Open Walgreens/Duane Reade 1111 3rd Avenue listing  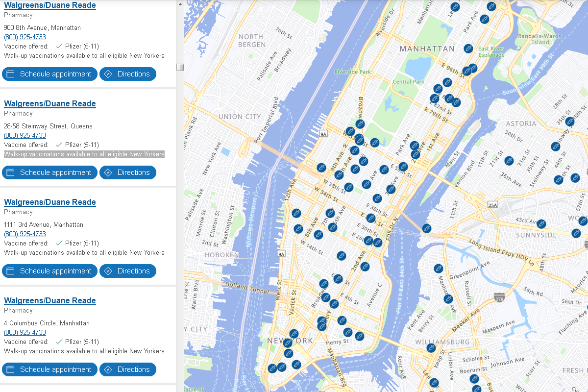pos(50,202)
